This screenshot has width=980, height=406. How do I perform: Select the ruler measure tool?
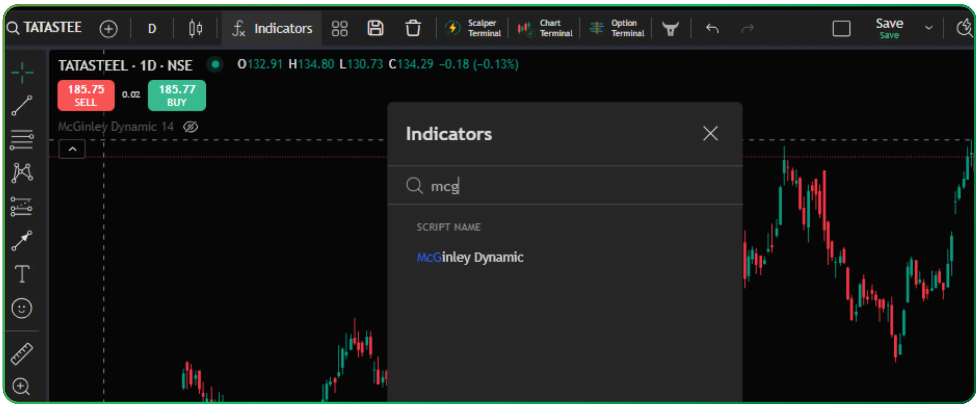(x=22, y=354)
